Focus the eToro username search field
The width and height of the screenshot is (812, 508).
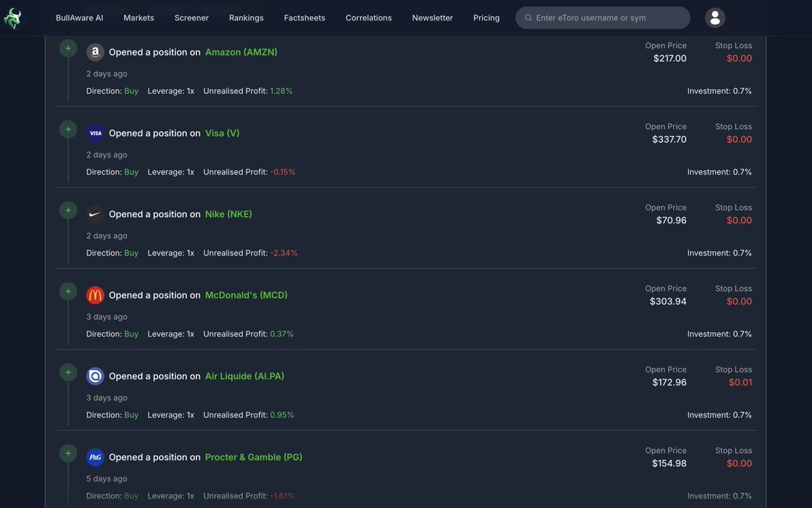tap(603, 18)
